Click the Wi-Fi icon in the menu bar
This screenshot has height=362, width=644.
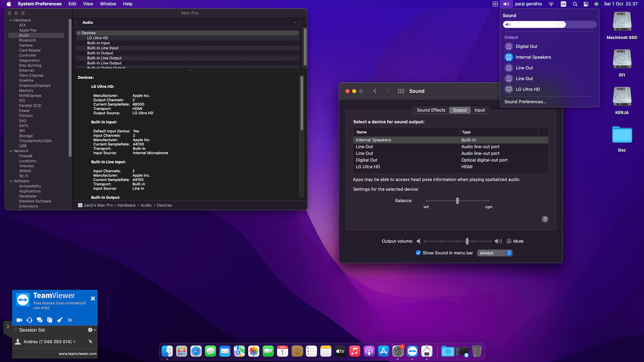click(551, 4)
